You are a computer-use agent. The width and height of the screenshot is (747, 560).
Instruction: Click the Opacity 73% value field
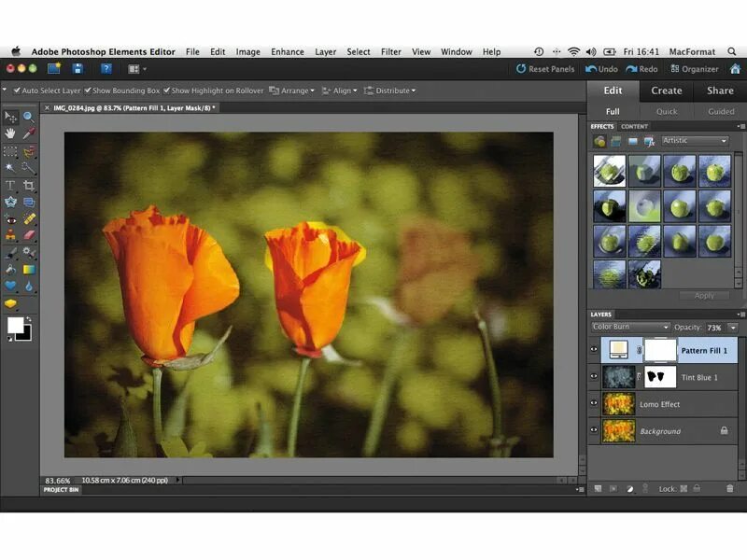[x=714, y=328]
